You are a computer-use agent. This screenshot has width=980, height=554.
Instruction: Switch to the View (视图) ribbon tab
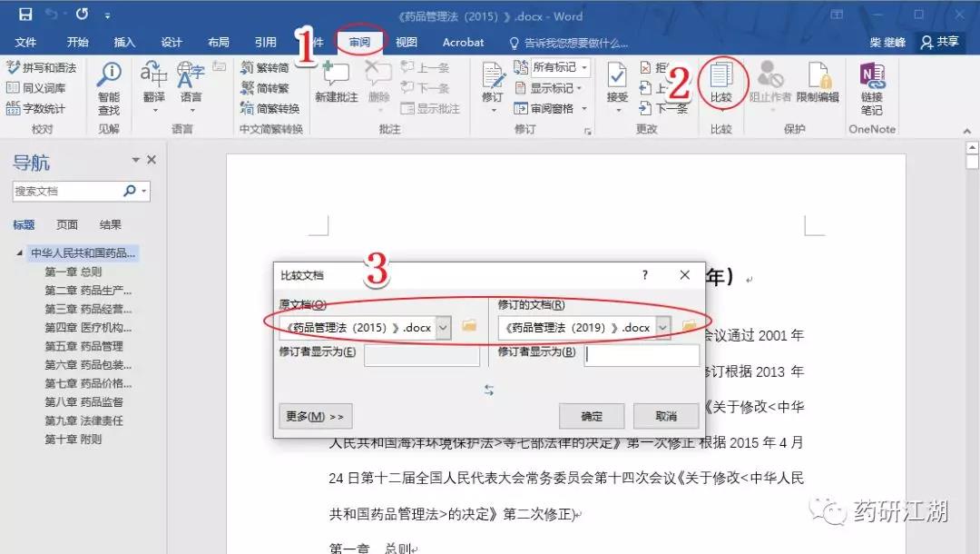click(407, 42)
